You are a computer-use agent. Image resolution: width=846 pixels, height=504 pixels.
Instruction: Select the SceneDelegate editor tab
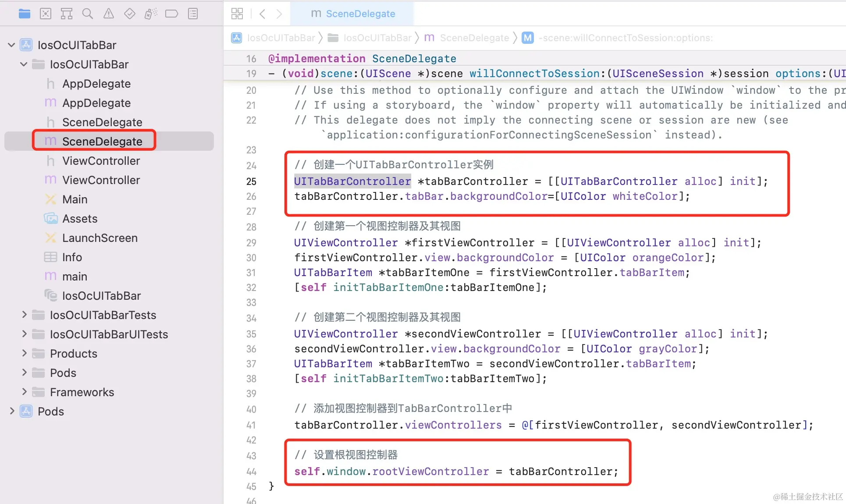click(353, 14)
